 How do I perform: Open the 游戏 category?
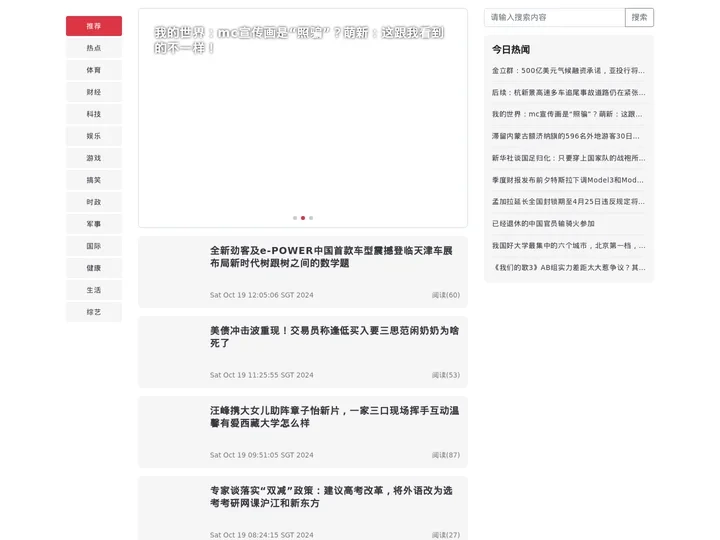pyautogui.click(x=94, y=158)
